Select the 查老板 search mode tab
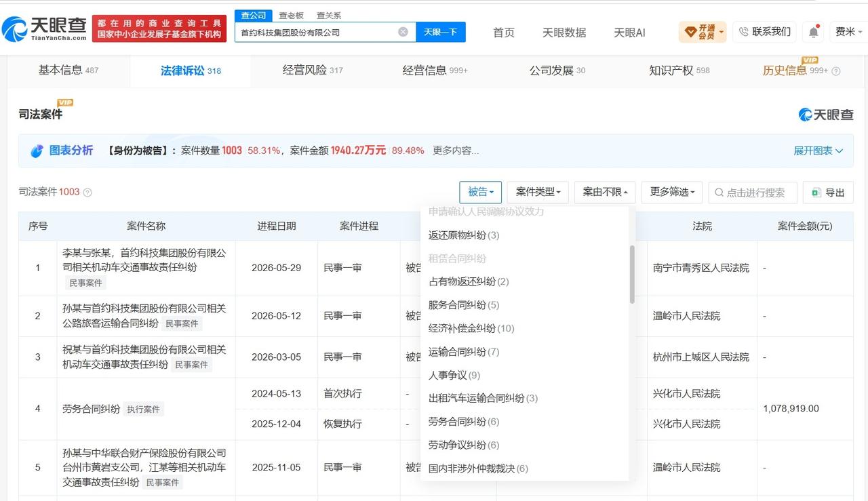Viewport: 868px width, 501px height. pos(292,15)
